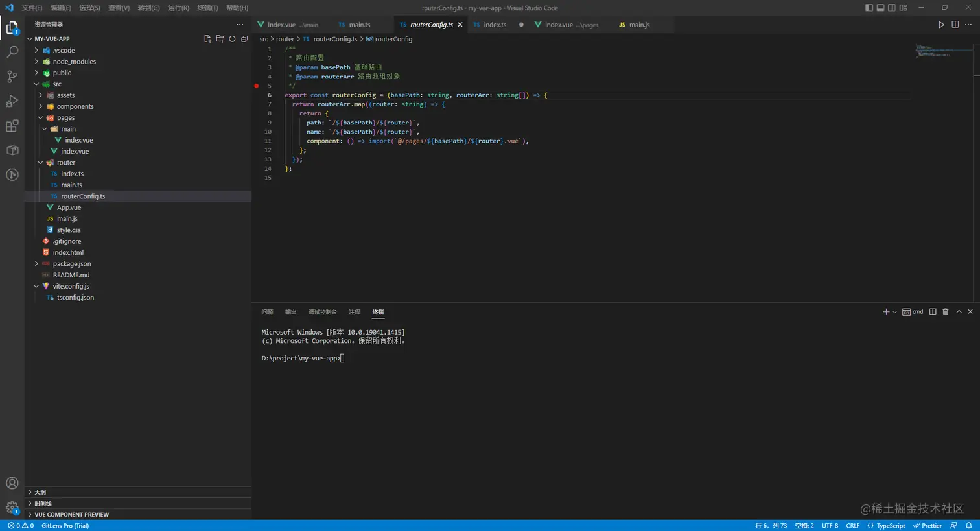Image resolution: width=980 pixels, height=531 pixels.
Task: Collapse all folders in explorer
Action: coord(244,39)
